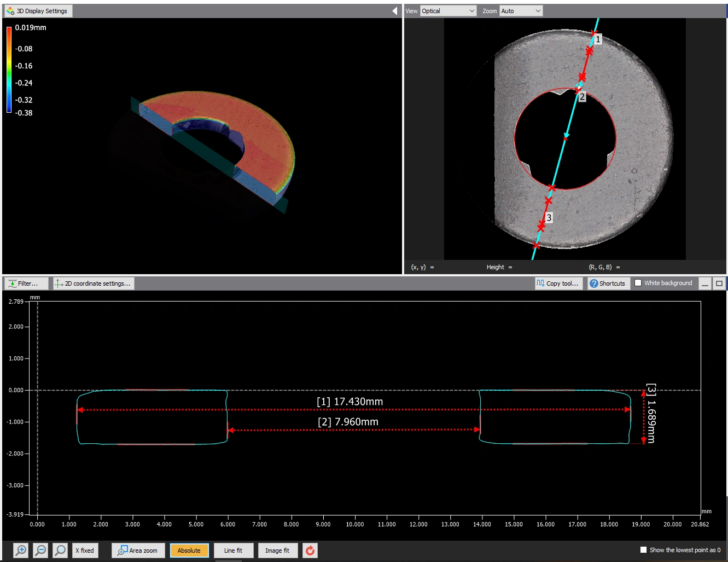Click marker 1 on optical image
This screenshot has width=728, height=562.
point(598,39)
